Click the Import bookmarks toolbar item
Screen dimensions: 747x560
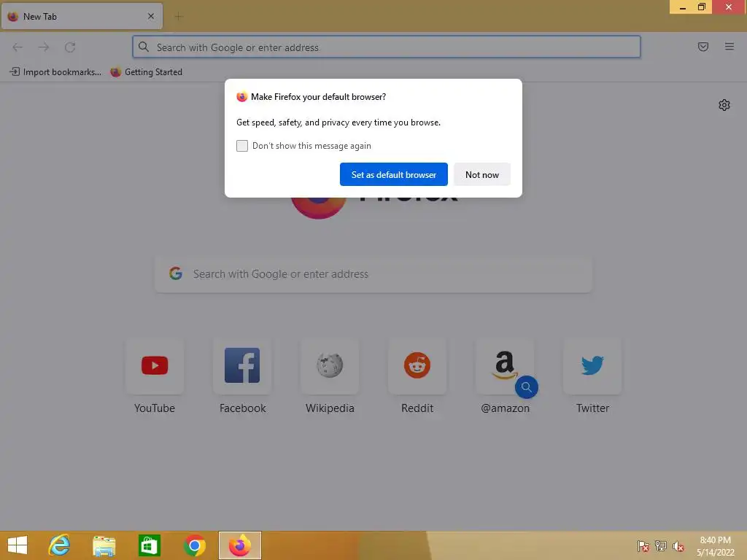click(55, 72)
